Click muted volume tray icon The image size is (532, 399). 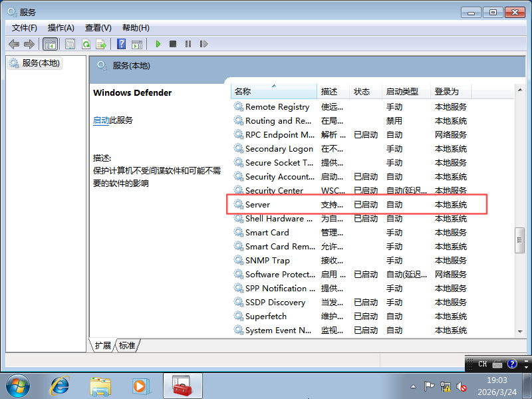tap(461, 386)
